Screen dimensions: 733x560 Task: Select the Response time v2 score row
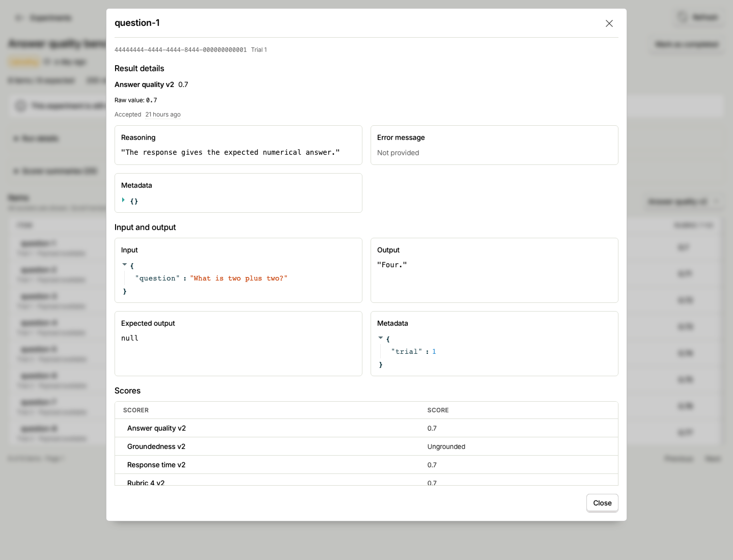coord(366,465)
